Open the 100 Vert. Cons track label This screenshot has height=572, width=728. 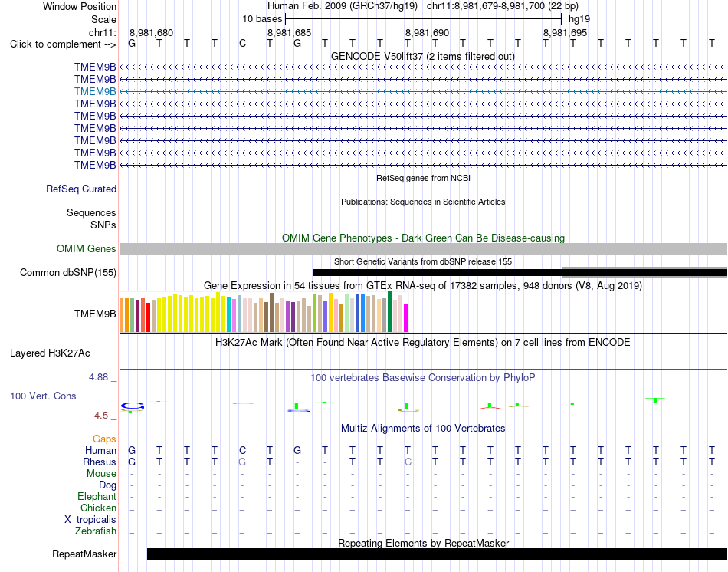click(43, 396)
